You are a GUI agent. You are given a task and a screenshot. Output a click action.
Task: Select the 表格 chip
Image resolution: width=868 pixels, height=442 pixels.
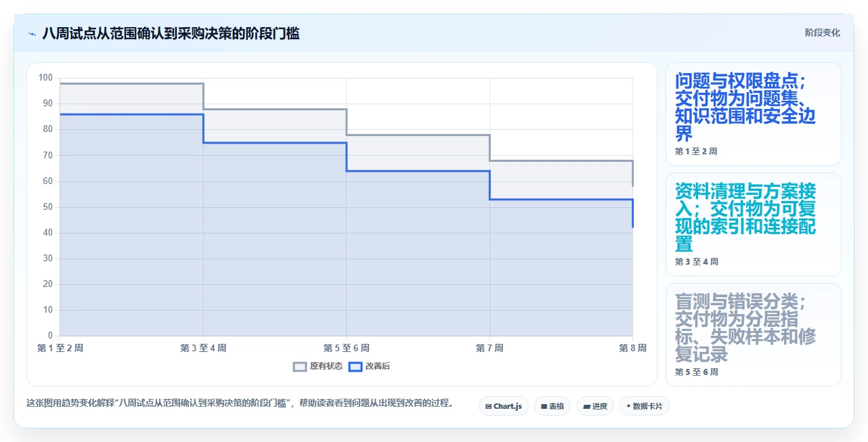click(552, 406)
